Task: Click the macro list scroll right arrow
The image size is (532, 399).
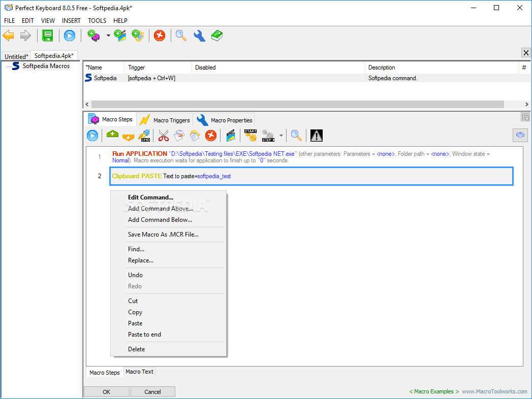Action: pyautogui.click(x=526, y=104)
